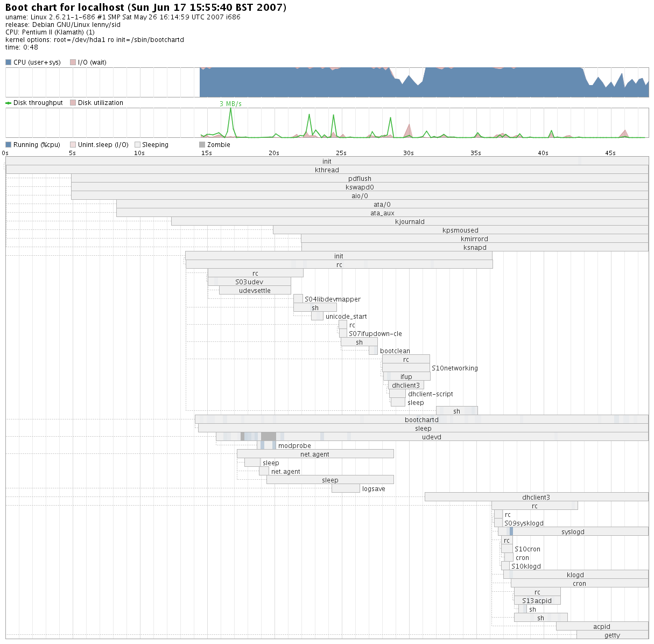Select the Unint.sleep (I/O) legend swatch

pos(73,145)
